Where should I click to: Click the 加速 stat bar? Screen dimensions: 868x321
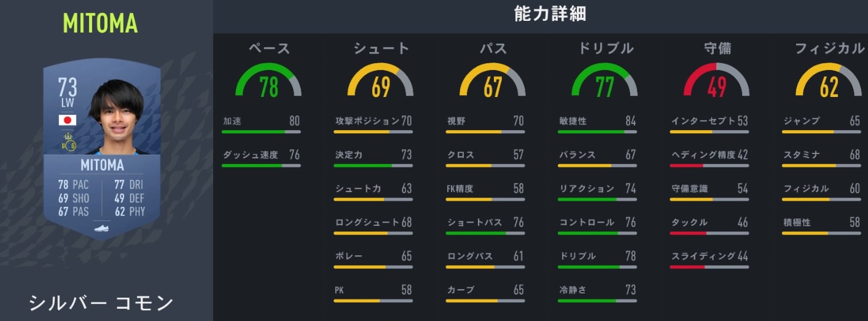(261, 131)
